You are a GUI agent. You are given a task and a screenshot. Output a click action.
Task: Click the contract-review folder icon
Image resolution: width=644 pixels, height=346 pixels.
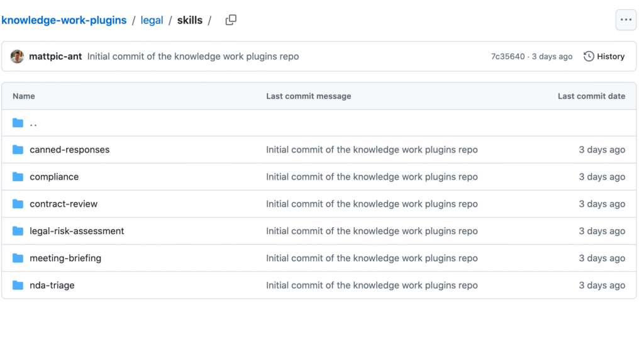(18, 204)
